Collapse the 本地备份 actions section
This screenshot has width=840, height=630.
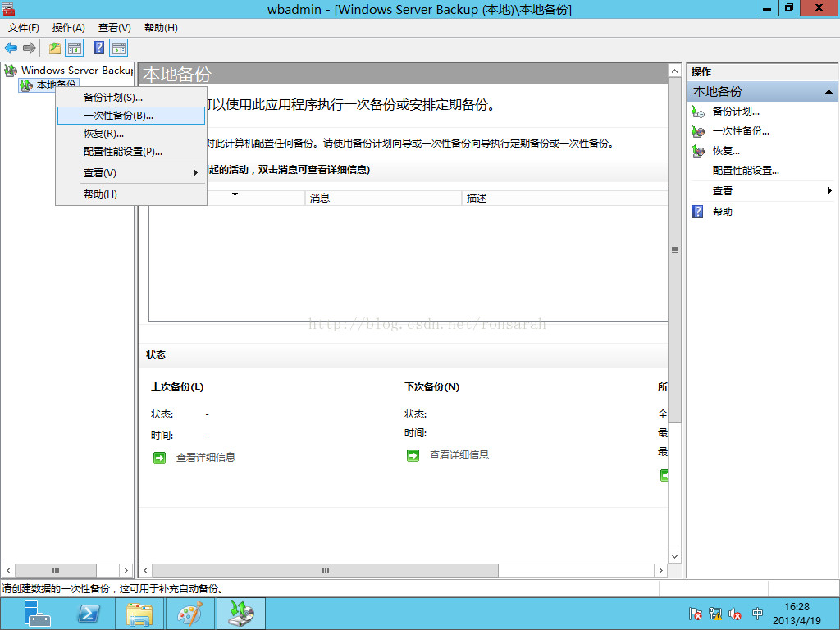coord(829,92)
